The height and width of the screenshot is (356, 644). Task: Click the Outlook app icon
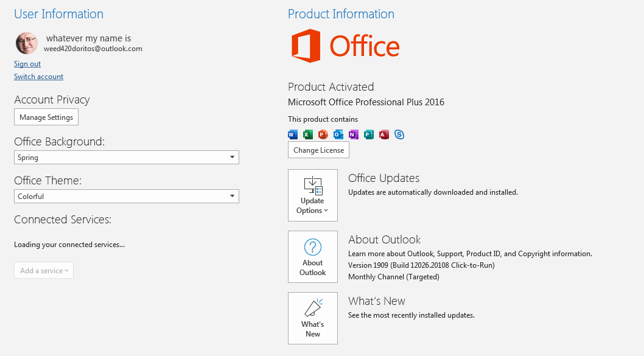pyautogui.click(x=338, y=134)
